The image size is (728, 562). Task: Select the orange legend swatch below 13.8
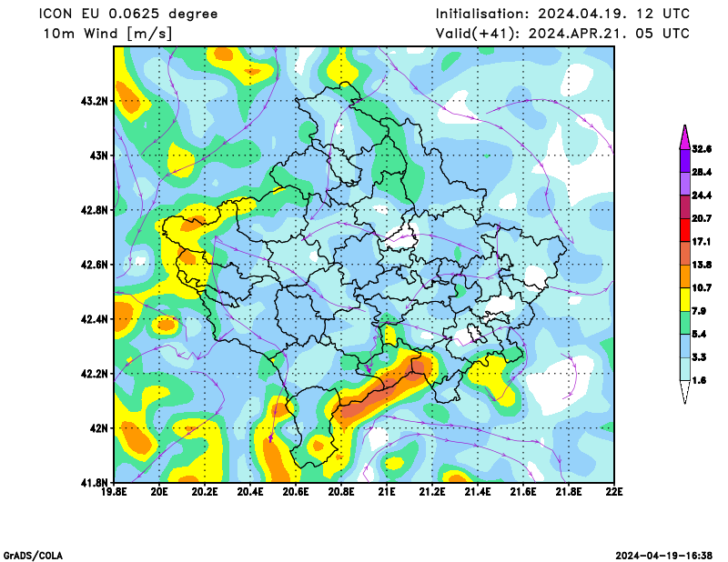point(685,276)
